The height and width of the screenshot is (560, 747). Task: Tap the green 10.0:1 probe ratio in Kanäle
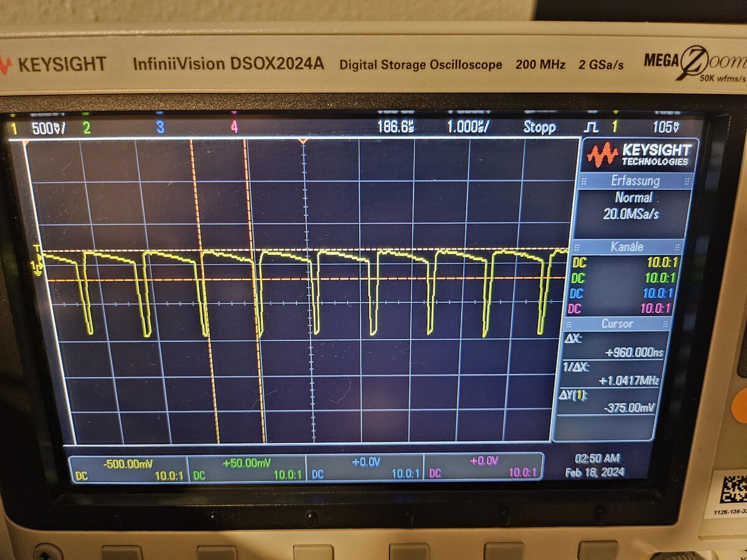click(x=661, y=278)
